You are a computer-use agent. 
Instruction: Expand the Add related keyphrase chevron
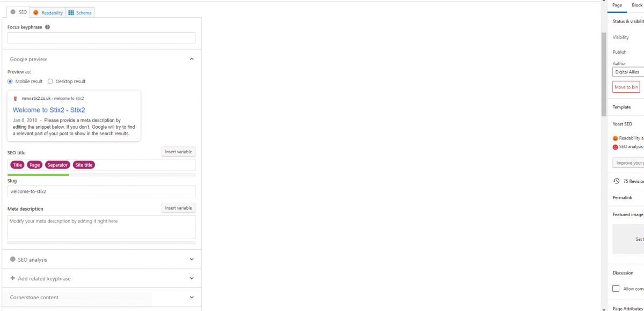pyautogui.click(x=192, y=278)
